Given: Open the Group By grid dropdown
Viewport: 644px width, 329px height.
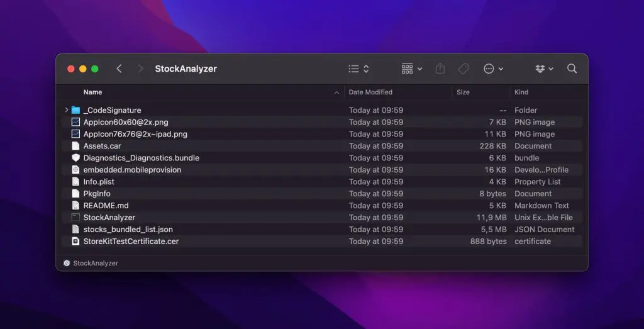Looking at the screenshot, I should pyautogui.click(x=411, y=69).
